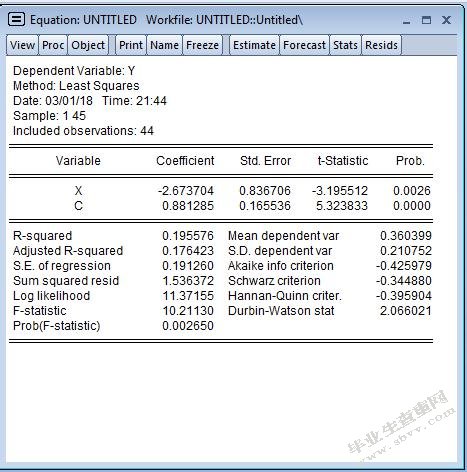Freeze the equation output
The height and width of the screenshot is (472, 467).
(x=202, y=45)
